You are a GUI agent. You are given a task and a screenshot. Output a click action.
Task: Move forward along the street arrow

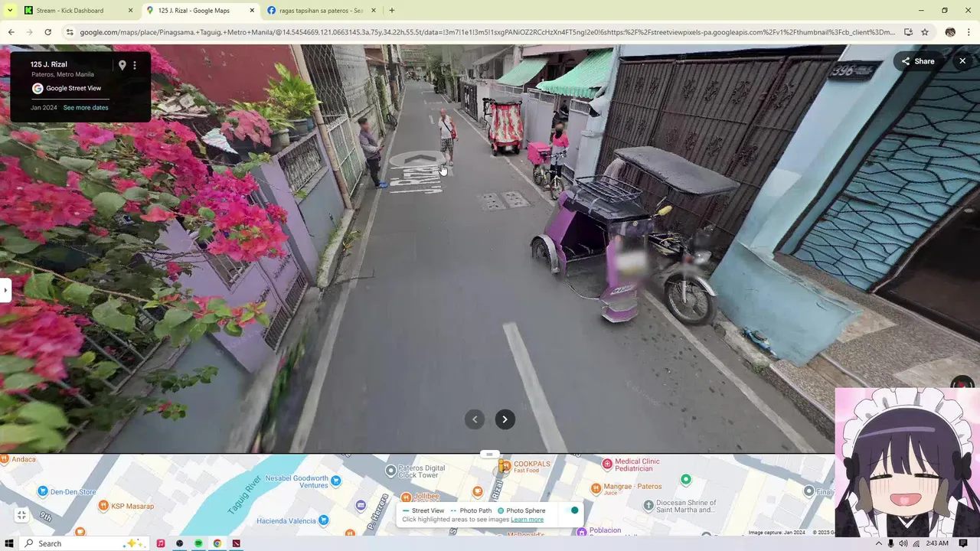pyautogui.click(x=418, y=160)
